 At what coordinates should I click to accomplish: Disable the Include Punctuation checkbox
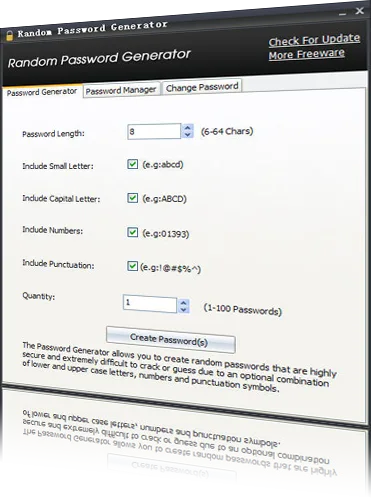click(132, 266)
